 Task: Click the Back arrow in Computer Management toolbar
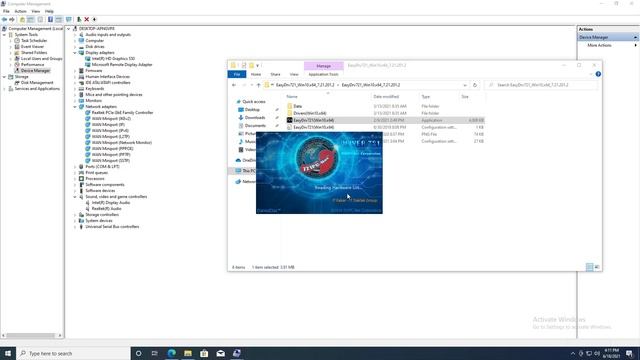pos(4,19)
